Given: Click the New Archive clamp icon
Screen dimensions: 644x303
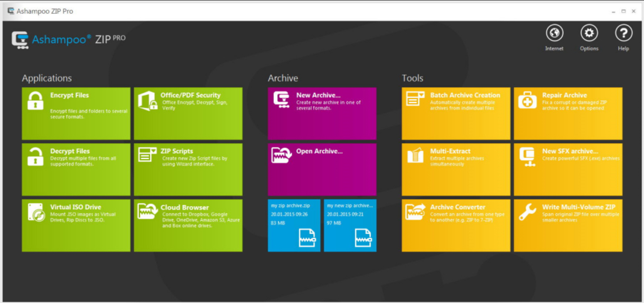Looking at the screenshot, I should pyautogui.click(x=281, y=100).
